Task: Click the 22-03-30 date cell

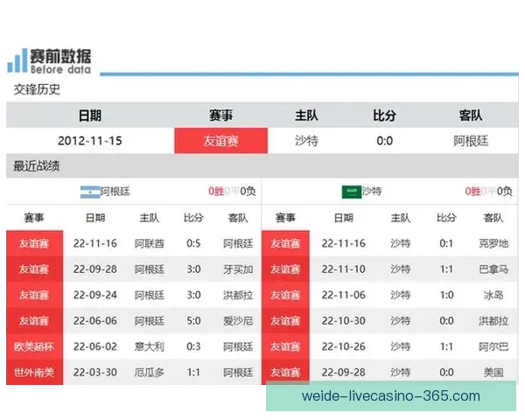Action: [x=95, y=373]
